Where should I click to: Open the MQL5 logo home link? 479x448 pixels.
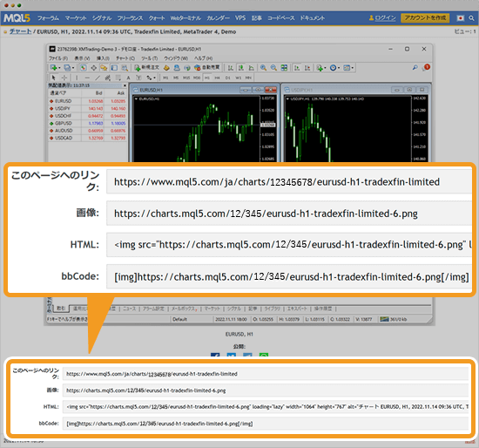[17, 18]
